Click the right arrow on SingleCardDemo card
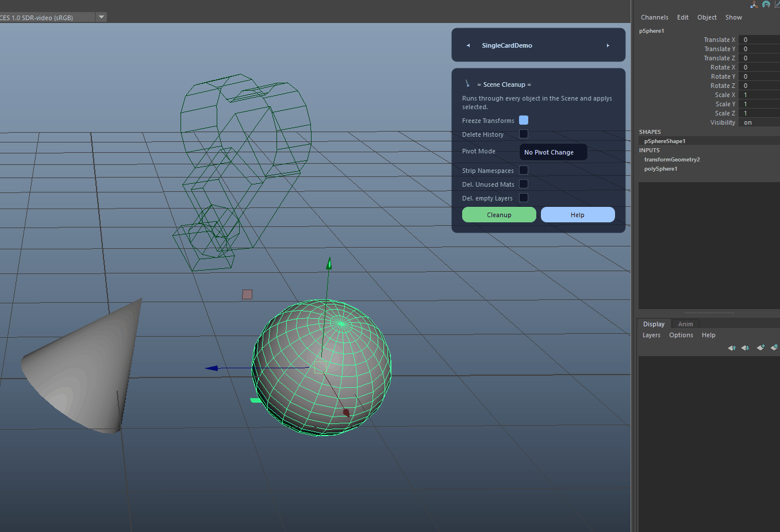Image resolution: width=780 pixels, height=532 pixels. point(608,45)
